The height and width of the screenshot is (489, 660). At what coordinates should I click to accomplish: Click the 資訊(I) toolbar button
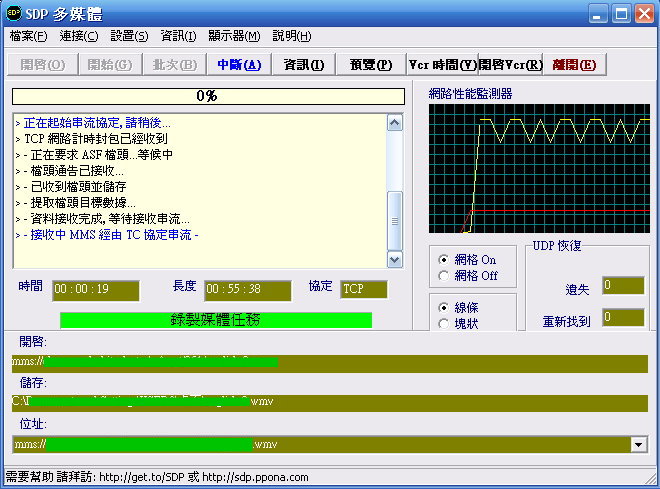pyautogui.click(x=303, y=64)
